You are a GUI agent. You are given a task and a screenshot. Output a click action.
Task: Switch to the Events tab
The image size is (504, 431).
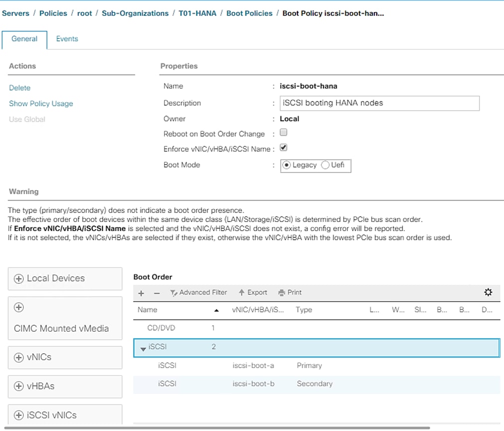[x=67, y=39]
